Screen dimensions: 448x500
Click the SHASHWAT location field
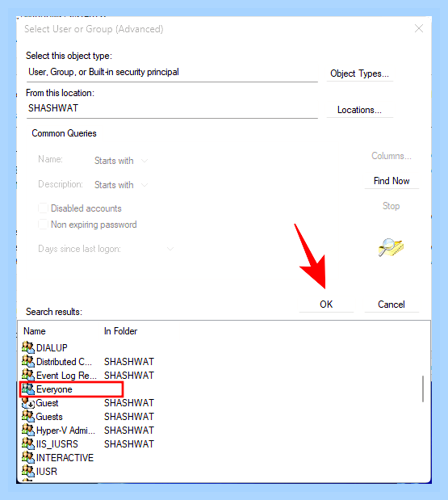click(x=172, y=108)
